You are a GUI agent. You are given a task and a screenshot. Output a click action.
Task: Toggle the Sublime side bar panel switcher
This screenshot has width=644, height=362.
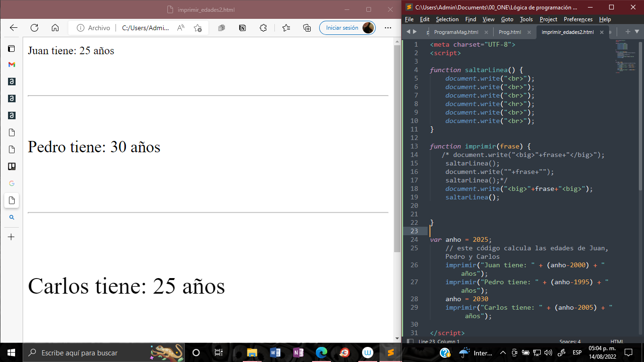point(410,342)
